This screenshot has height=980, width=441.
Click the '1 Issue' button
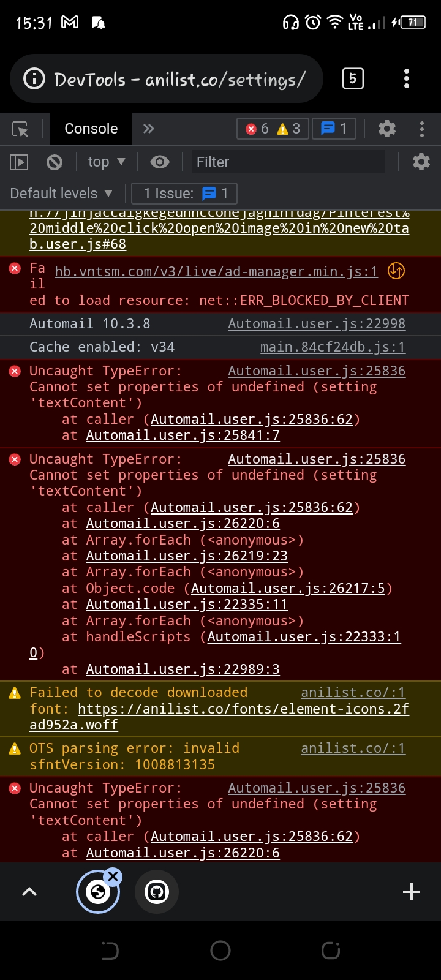(x=184, y=193)
